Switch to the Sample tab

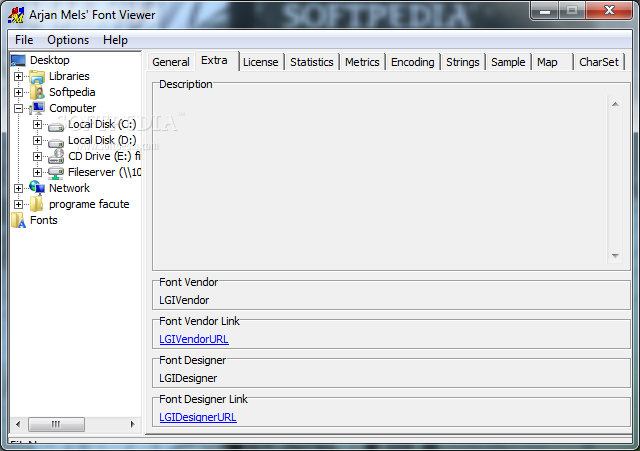pyautogui.click(x=508, y=62)
